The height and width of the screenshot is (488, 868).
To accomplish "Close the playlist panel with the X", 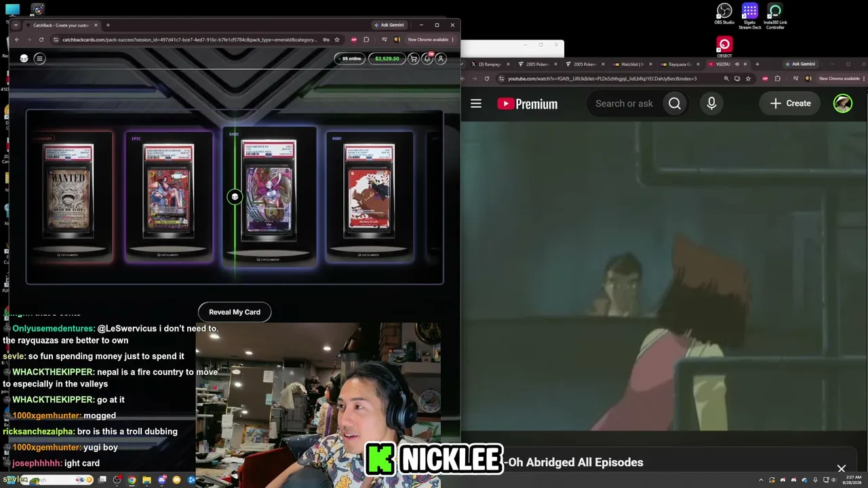I will (842, 468).
